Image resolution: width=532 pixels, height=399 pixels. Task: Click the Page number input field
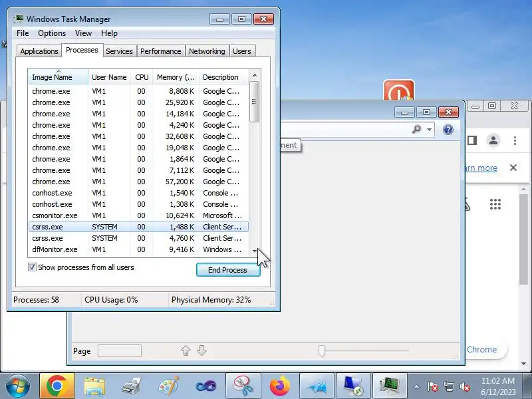(120, 350)
